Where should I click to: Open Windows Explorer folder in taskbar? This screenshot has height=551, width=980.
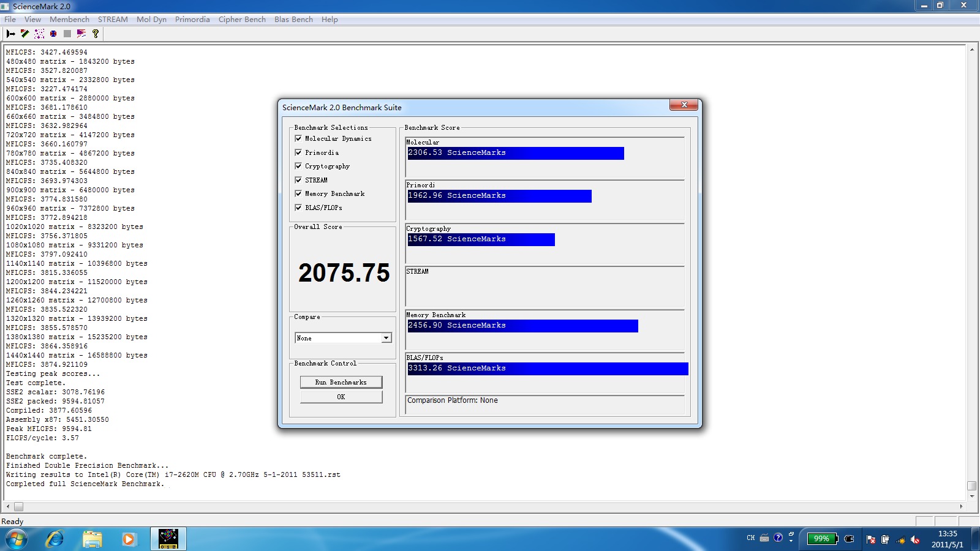tap(92, 539)
